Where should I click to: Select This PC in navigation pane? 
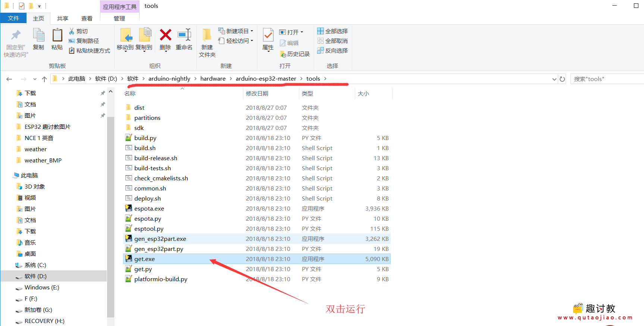click(29, 176)
